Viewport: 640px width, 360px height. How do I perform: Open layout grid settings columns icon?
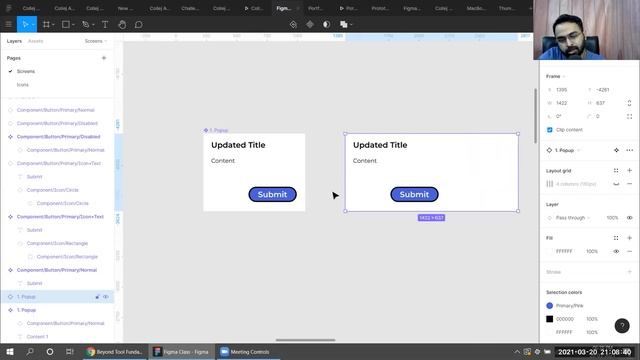(x=550, y=184)
